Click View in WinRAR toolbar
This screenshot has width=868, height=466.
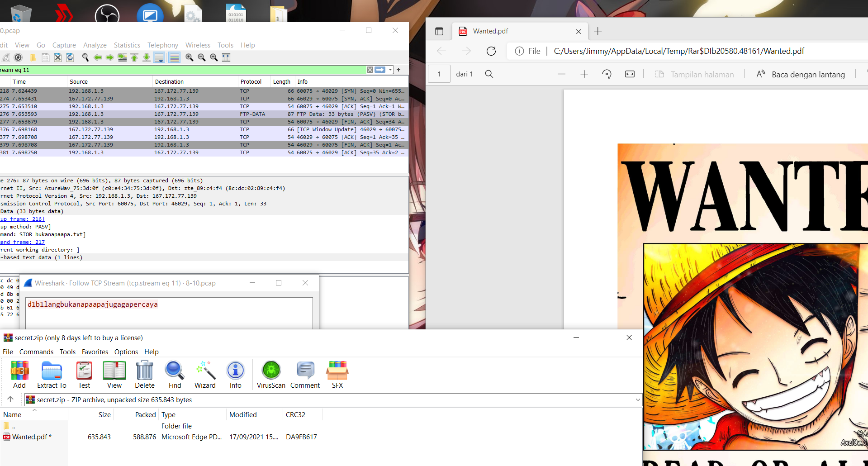click(114, 375)
